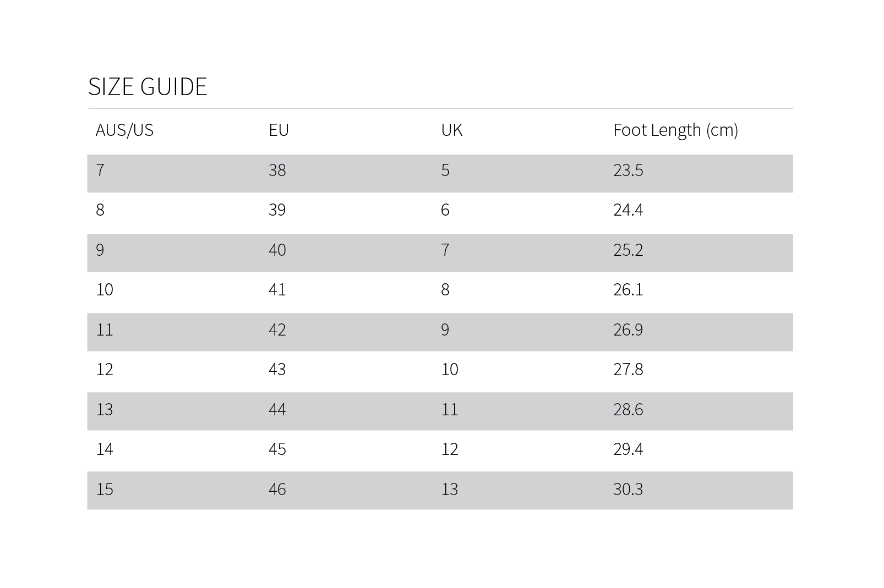Click foot length 27.8 value
The image size is (884, 588).
628,370
